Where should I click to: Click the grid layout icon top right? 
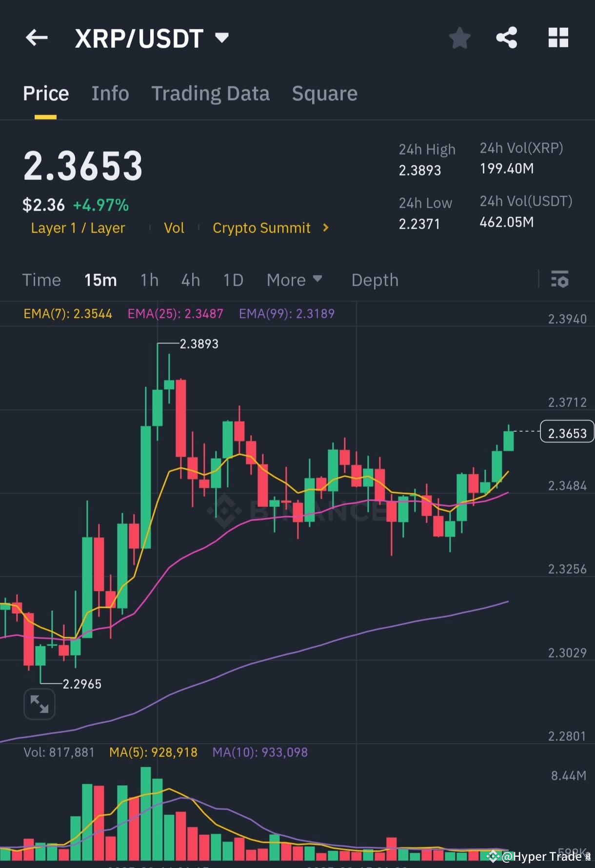[x=558, y=38]
